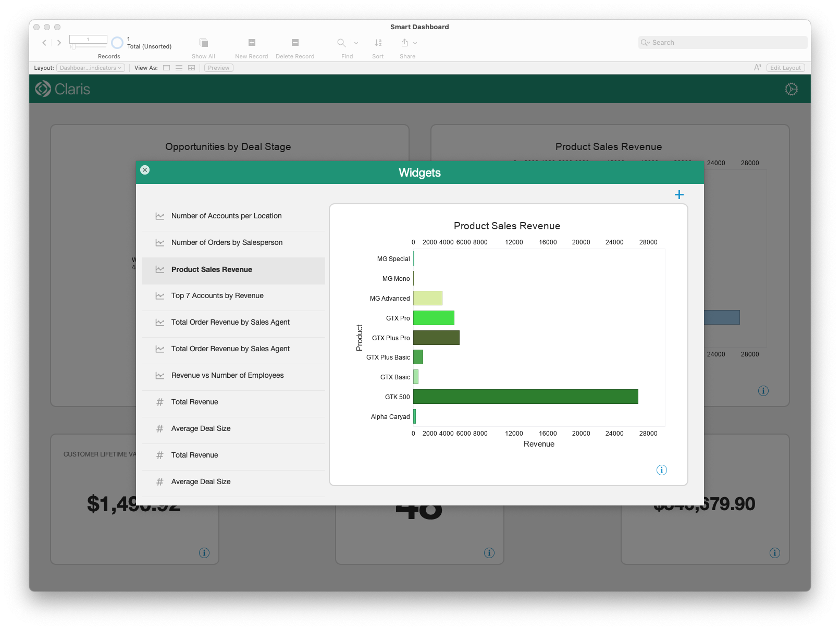Click chart icon beside Top 7 Accounts by Revenue

(x=160, y=295)
